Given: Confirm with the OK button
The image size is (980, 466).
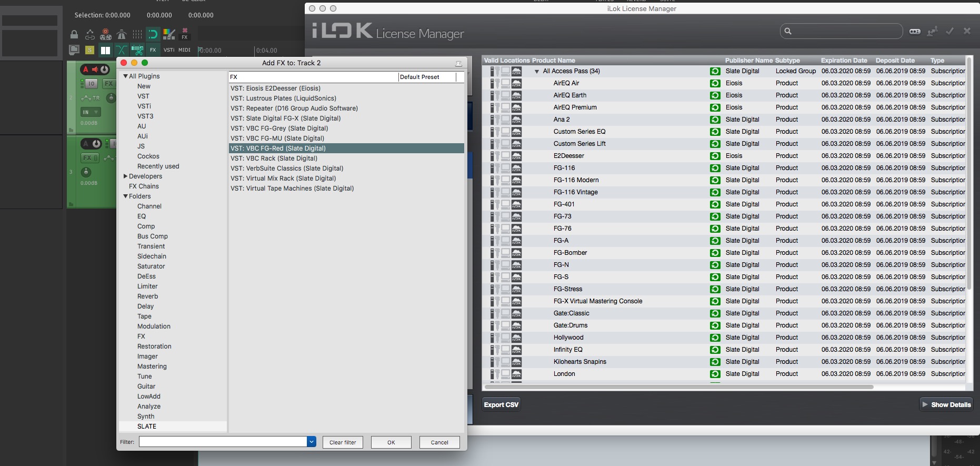Looking at the screenshot, I should pyautogui.click(x=391, y=442).
